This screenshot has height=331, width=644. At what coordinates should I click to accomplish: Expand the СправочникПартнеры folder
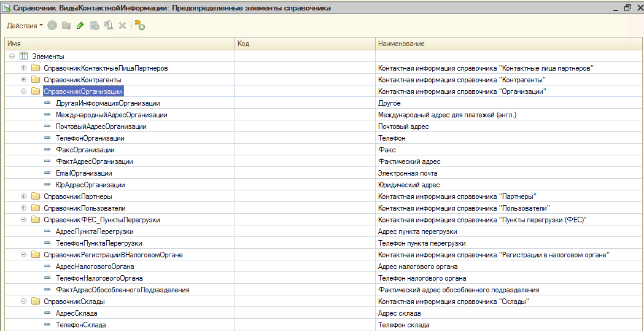[24, 197]
